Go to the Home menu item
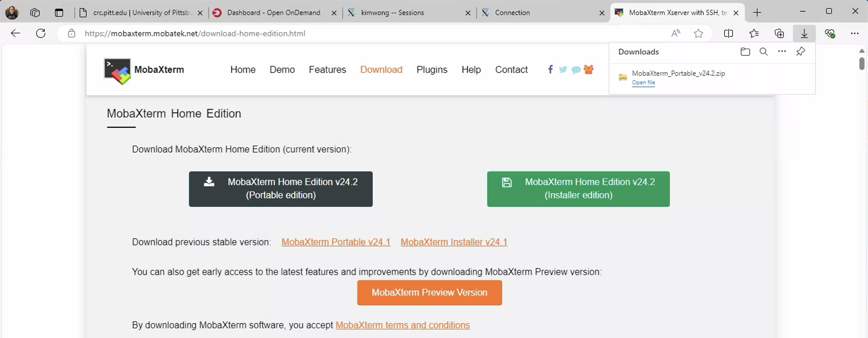 point(242,69)
